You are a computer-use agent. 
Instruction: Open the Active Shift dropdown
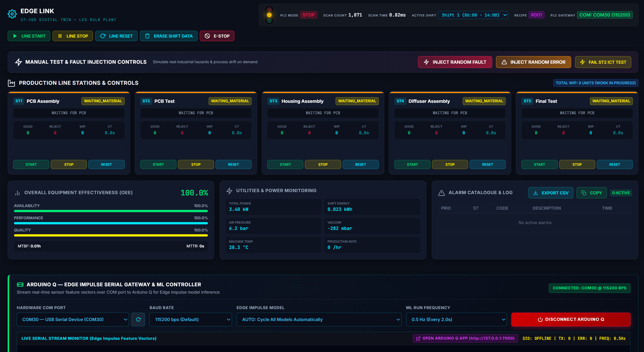click(473, 15)
